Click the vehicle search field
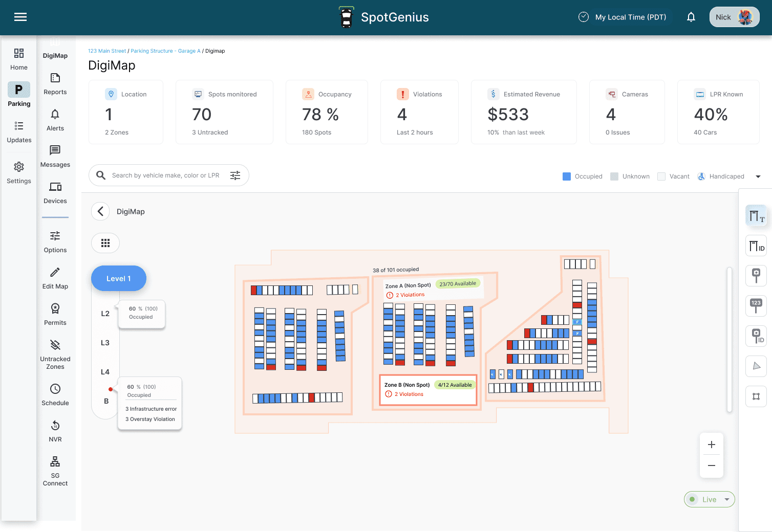This screenshot has width=772, height=532. (169, 175)
